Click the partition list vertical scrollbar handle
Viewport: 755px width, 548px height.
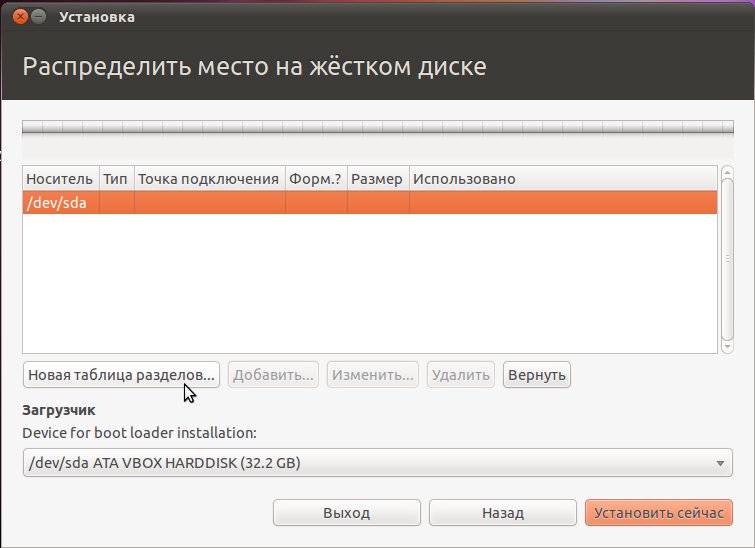click(x=728, y=259)
